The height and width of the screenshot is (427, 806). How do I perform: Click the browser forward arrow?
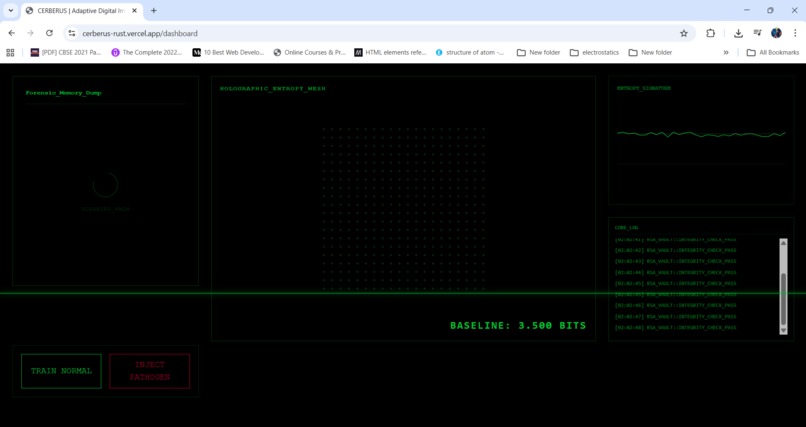coord(30,33)
